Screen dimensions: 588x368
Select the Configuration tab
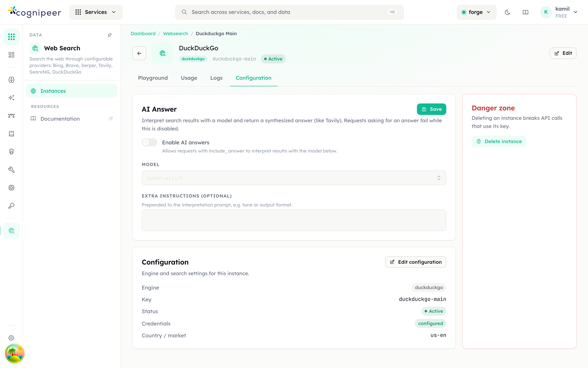(x=253, y=78)
